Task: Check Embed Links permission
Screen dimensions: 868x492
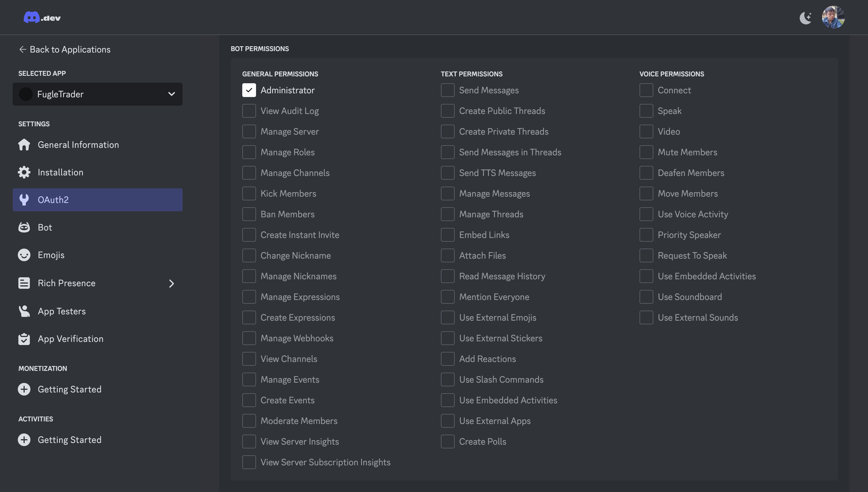Action: click(x=448, y=235)
